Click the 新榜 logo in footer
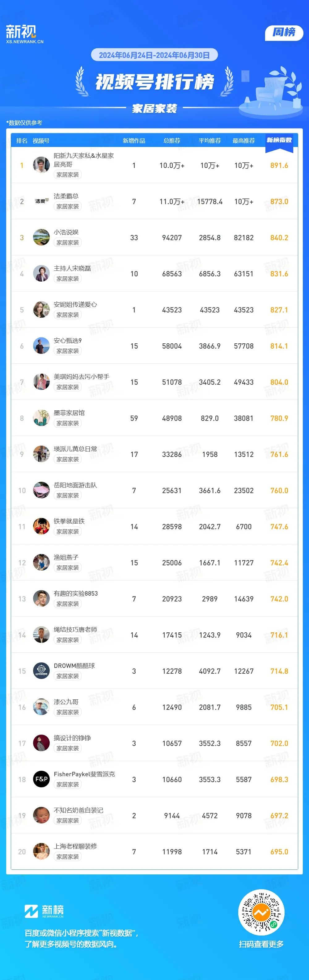The image size is (309, 980). coord(44,911)
